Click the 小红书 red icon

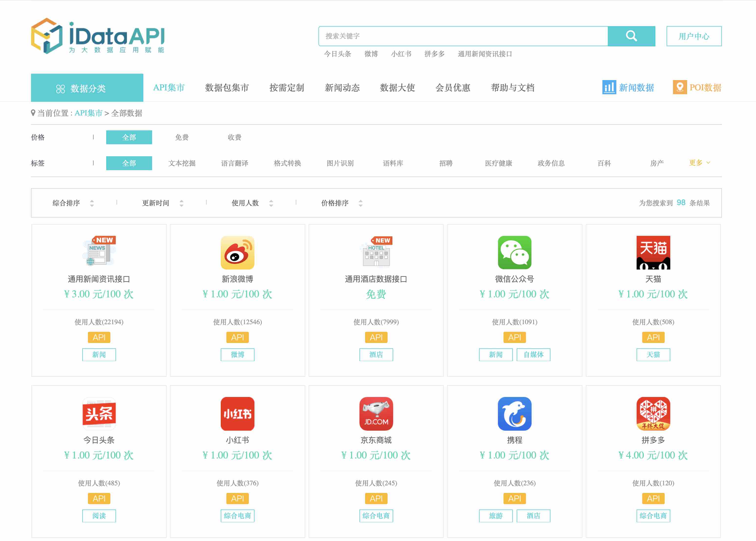(237, 413)
